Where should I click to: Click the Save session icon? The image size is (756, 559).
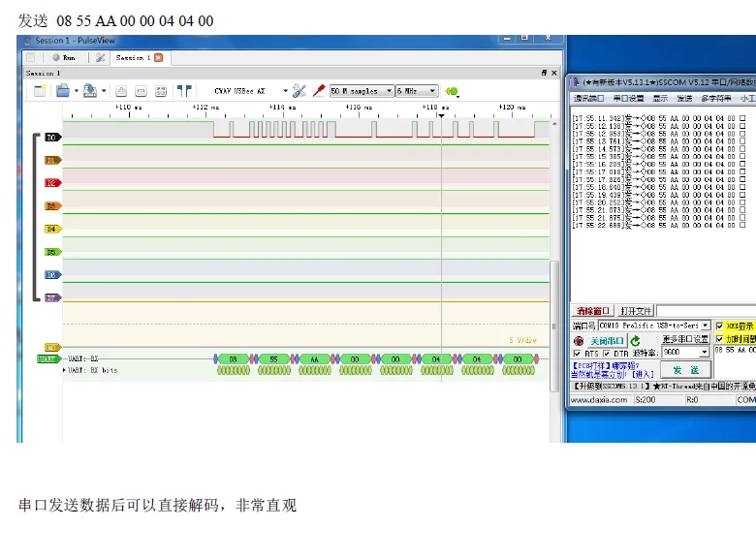[88, 91]
